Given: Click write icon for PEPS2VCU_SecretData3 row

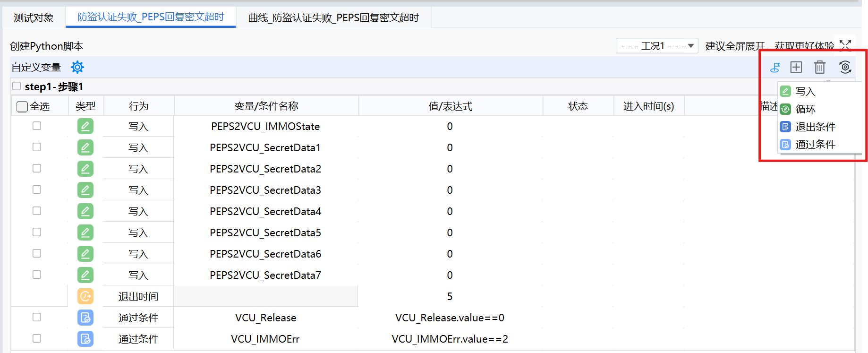Looking at the screenshot, I should pos(85,190).
